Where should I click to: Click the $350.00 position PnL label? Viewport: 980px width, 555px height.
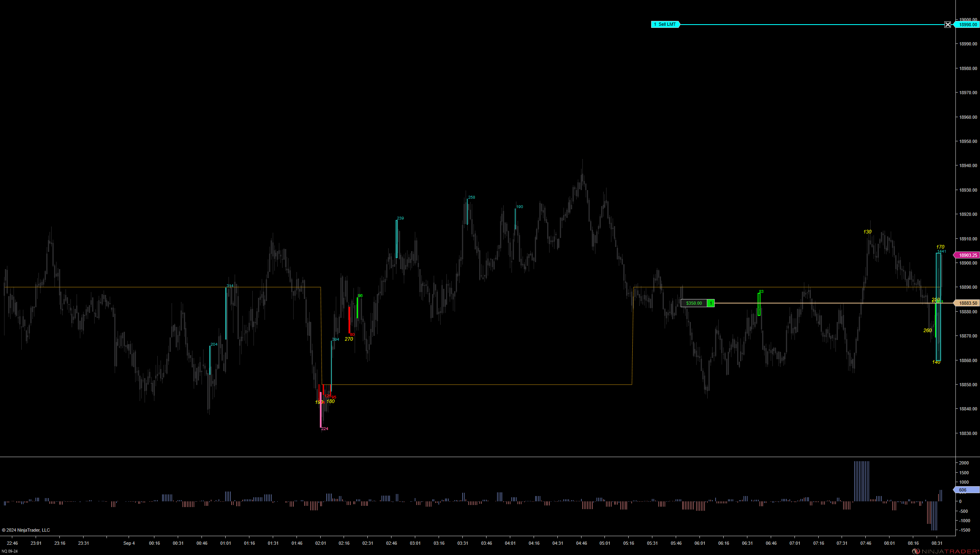pos(694,303)
